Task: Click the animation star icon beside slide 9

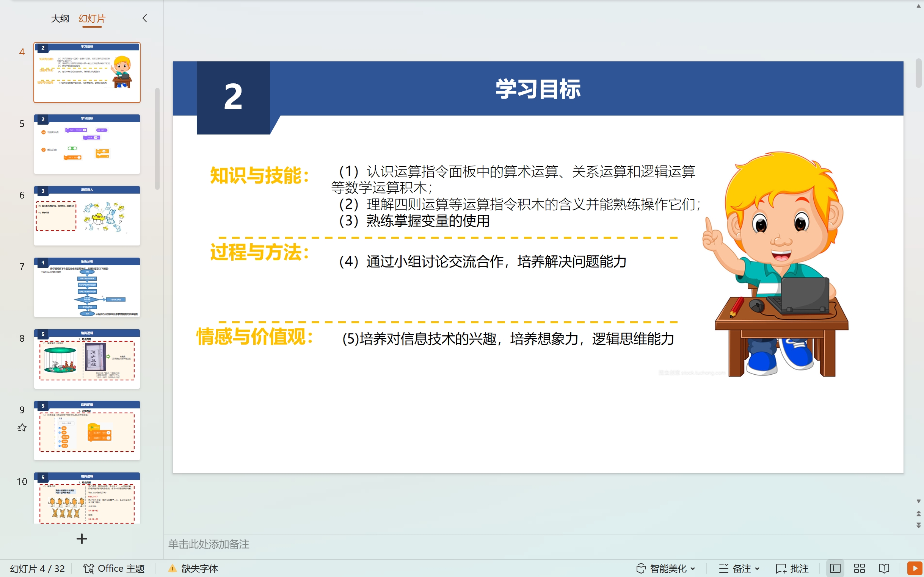Action: (x=22, y=428)
